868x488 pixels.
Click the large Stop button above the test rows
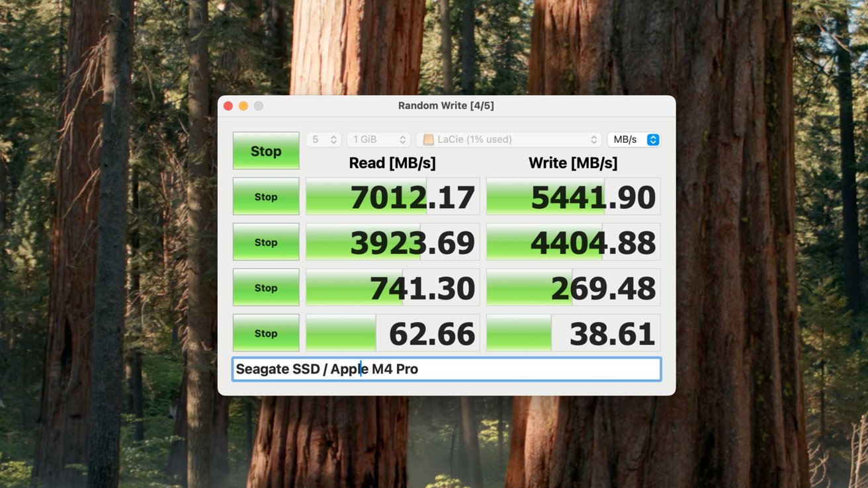[x=266, y=151]
